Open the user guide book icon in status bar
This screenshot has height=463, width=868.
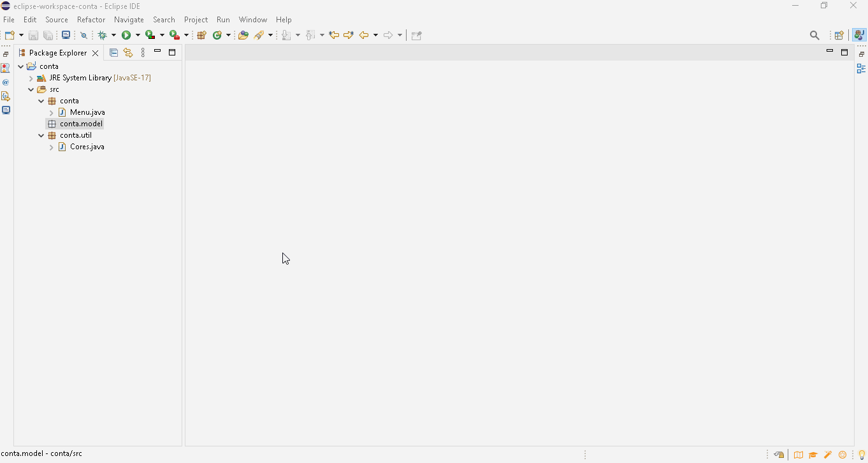pos(799,455)
